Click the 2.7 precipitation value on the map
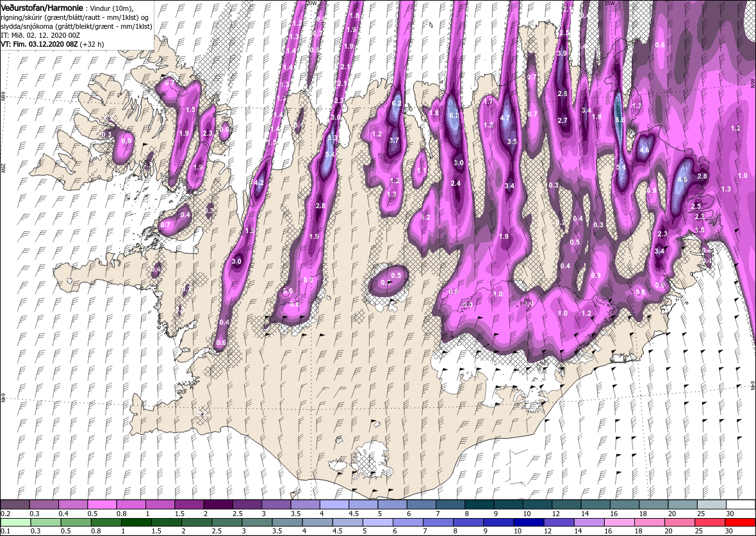The image size is (756, 536). tap(562, 120)
